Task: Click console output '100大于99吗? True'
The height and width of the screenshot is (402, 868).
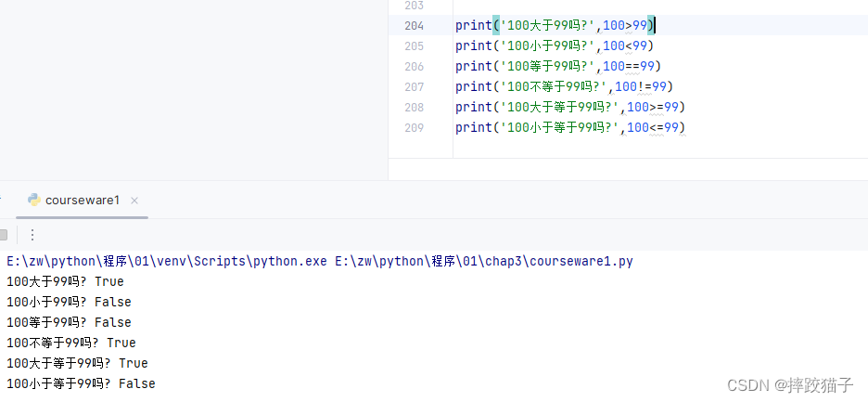Action: 65,281
